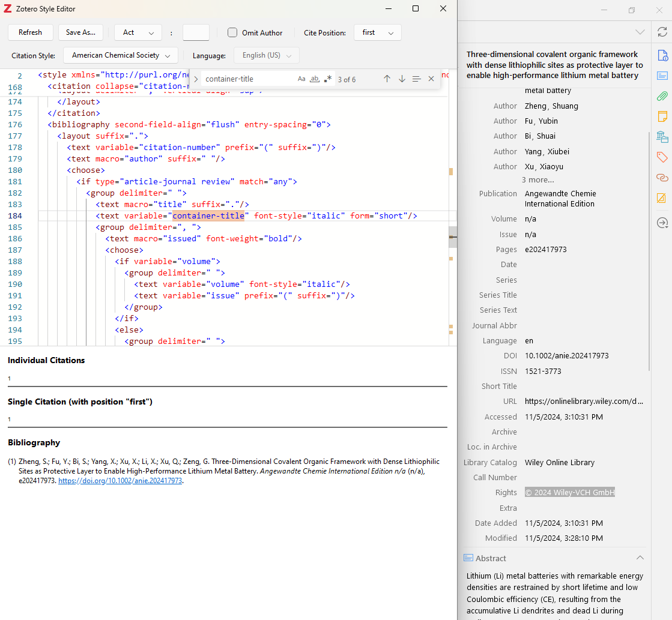Image resolution: width=672 pixels, height=620 pixels.
Task: Click find in selection icon
Action: point(417,79)
